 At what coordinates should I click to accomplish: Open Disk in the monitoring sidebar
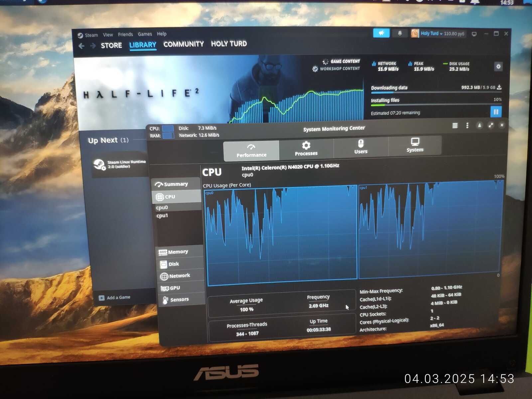pos(180,264)
